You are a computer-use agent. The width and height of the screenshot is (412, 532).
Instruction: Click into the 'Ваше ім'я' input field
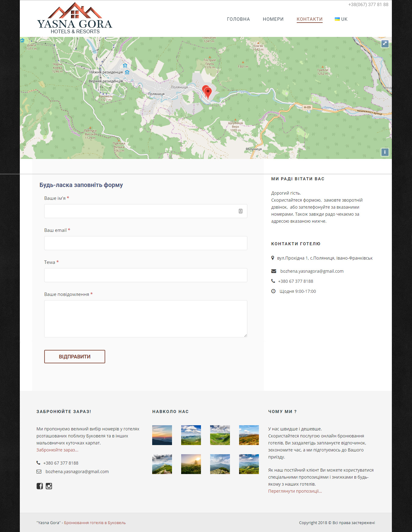146,211
